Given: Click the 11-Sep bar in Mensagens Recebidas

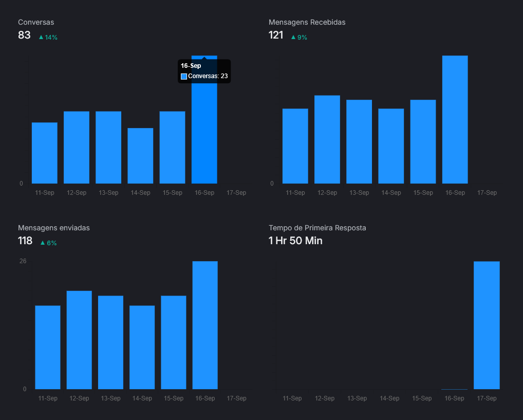Looking at the screenshot, I should tap(295, 146).
